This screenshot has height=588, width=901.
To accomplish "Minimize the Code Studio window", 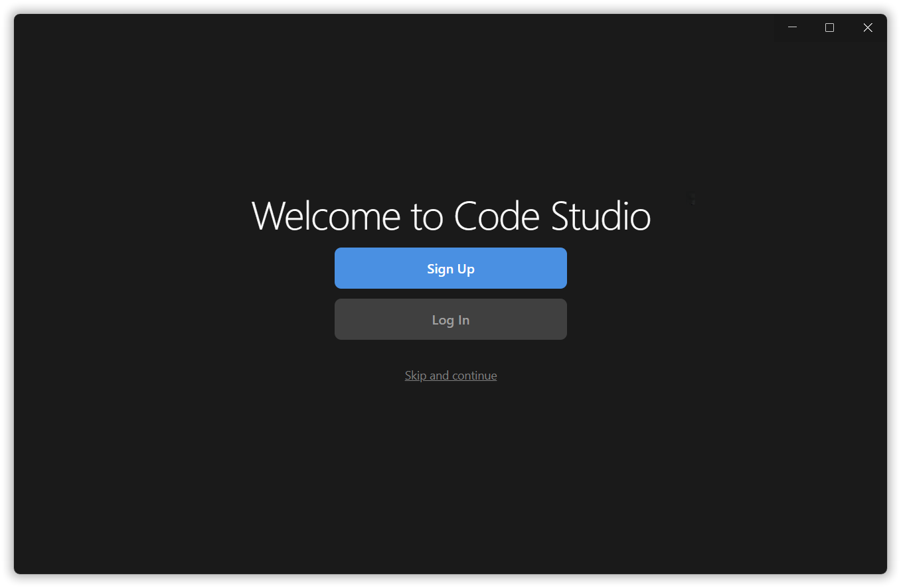I will pos(792,27).
